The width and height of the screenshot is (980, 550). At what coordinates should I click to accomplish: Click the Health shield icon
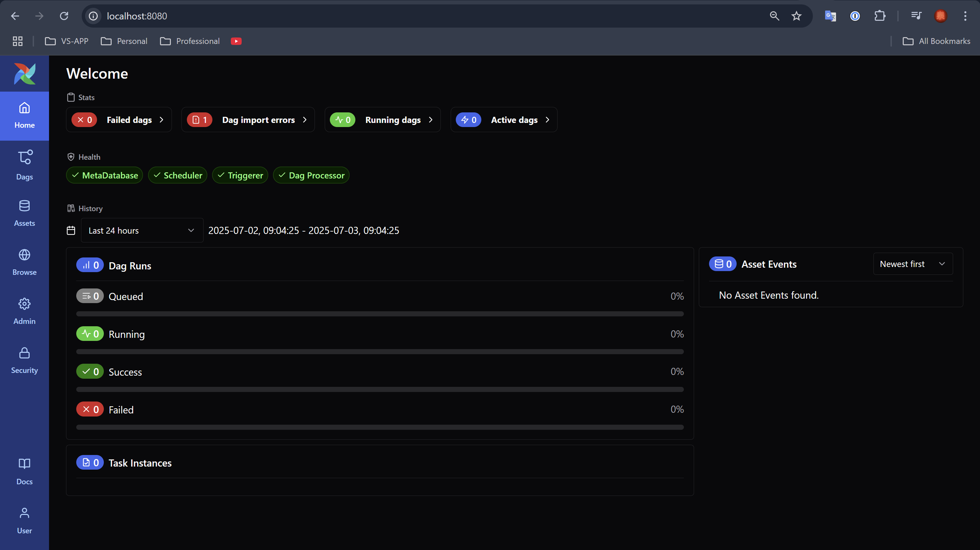[71, 157]
